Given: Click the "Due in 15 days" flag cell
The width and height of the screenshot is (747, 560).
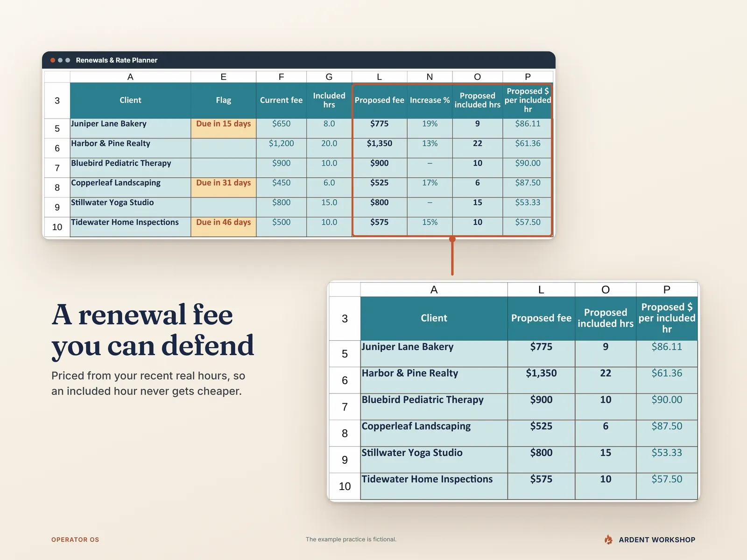Looking at the screenshot, I should pos(224,128).
